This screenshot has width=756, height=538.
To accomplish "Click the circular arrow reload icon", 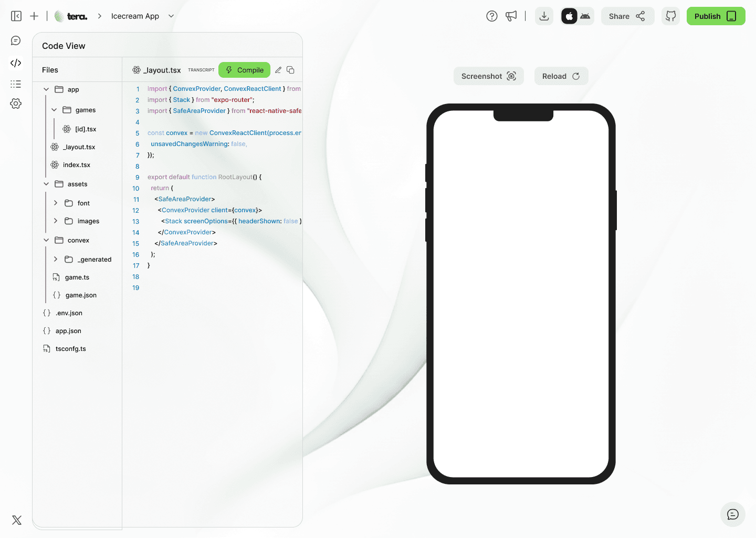I will 576,76.
